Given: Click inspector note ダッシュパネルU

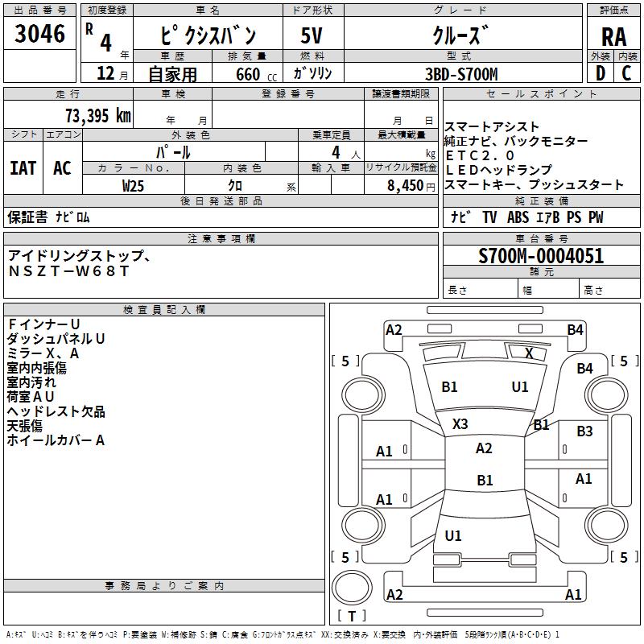Looking at the screenshot, I should pyautogui.click(x=56, y=338).
